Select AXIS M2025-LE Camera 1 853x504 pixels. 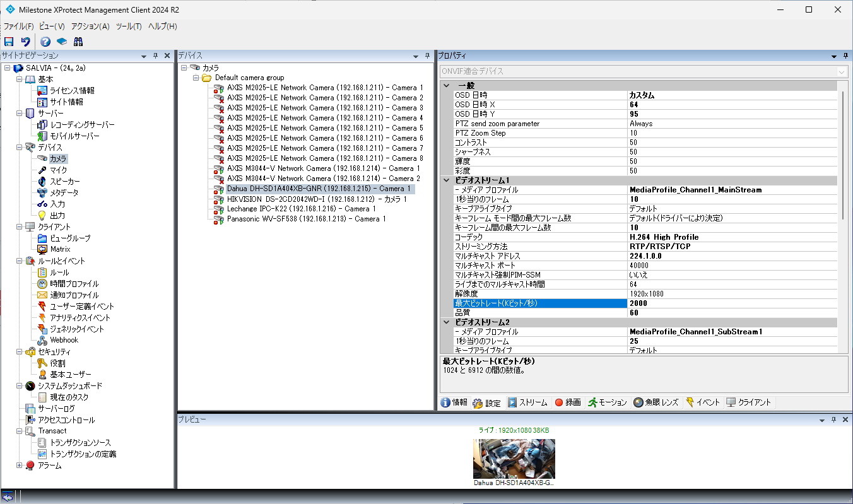(325, 88)
